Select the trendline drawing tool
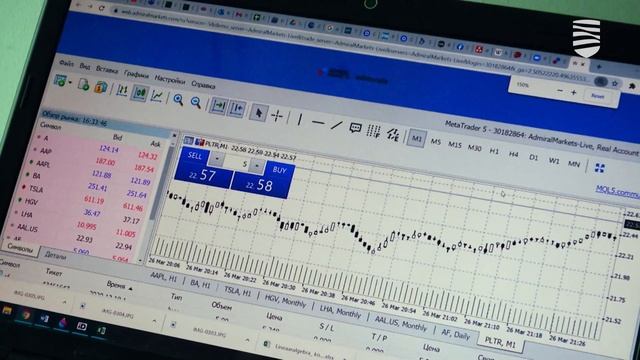Image resolution: width=640 pixels, height=360 pixels. tap(336, 125)
